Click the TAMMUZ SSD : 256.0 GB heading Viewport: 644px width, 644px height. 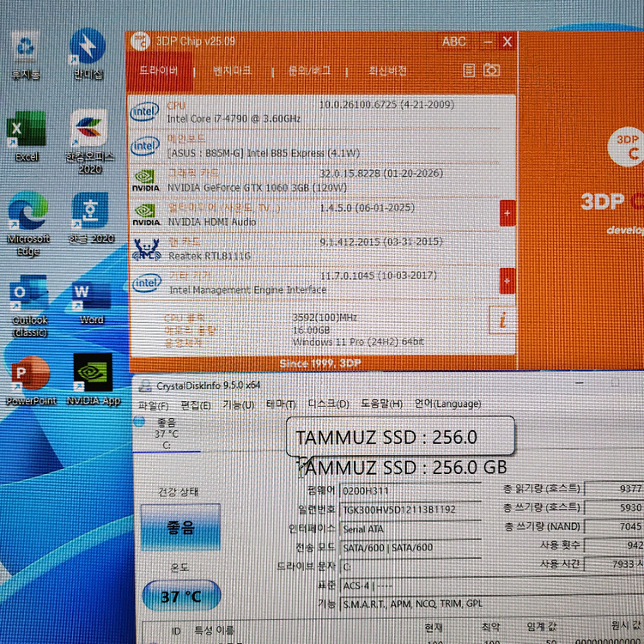click(x=401, y=467)
